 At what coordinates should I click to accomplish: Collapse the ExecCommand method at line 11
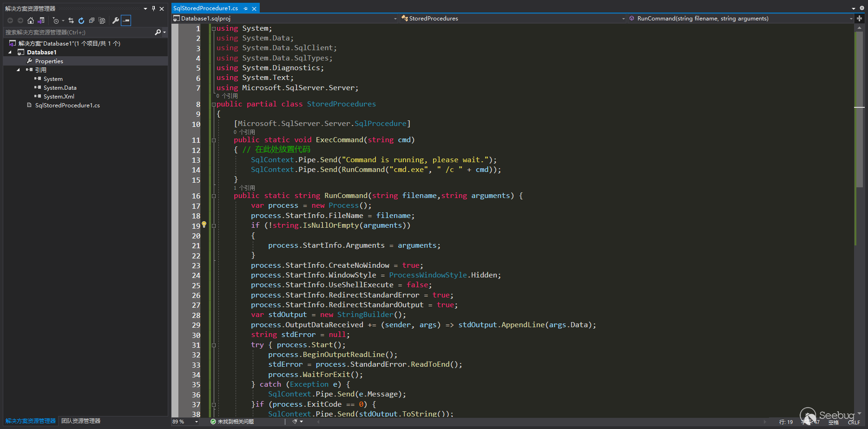(x=214, y=140)
